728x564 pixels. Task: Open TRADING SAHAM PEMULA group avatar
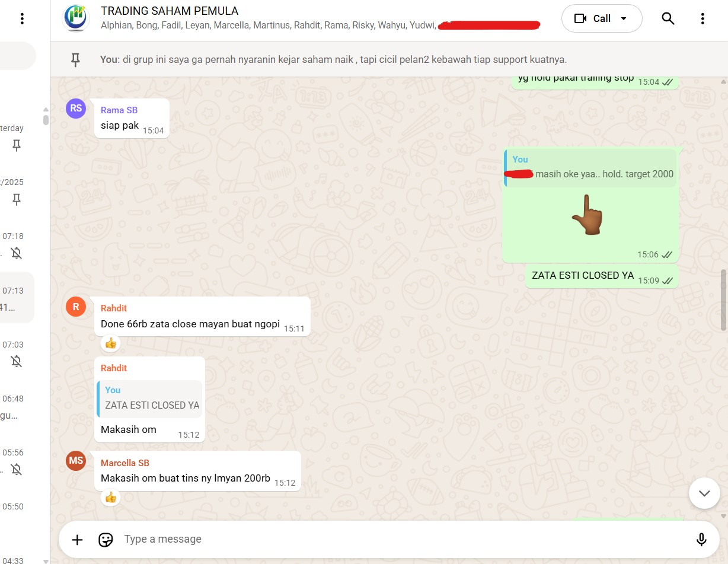click(x=76, y=18)
